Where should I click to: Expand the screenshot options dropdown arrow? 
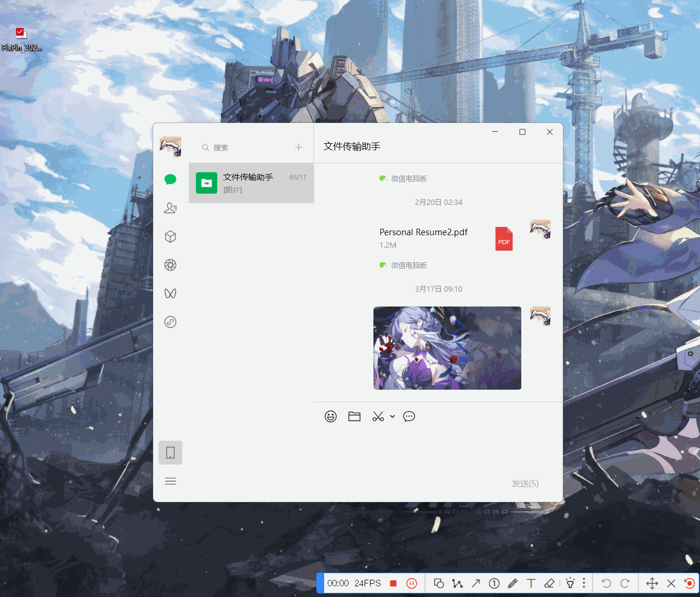pos(392,416)
